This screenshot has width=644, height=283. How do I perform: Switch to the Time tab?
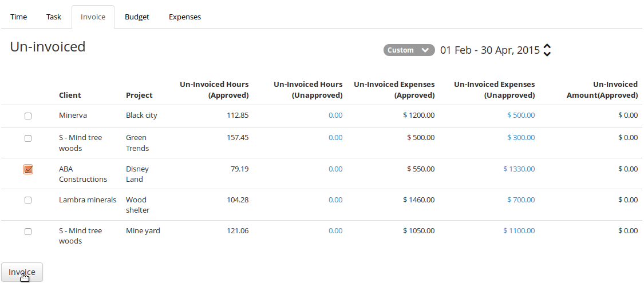pos(18,17)
